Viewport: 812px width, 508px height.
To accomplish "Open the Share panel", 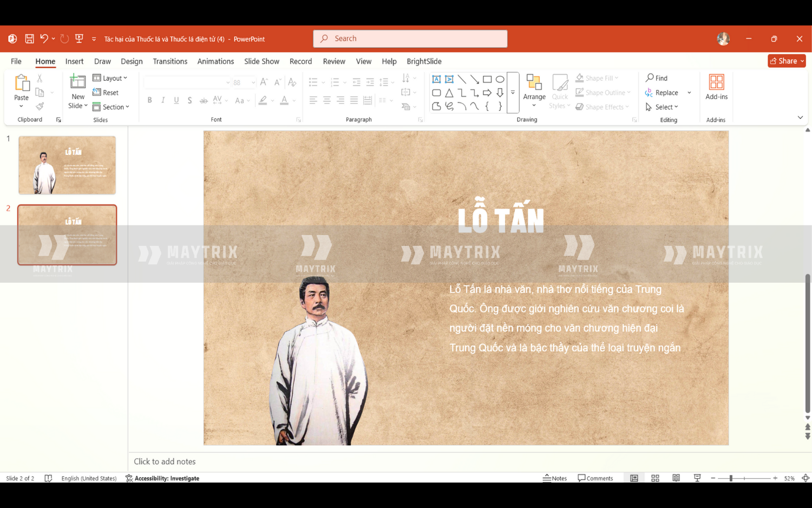I will [x=786, y=61].
